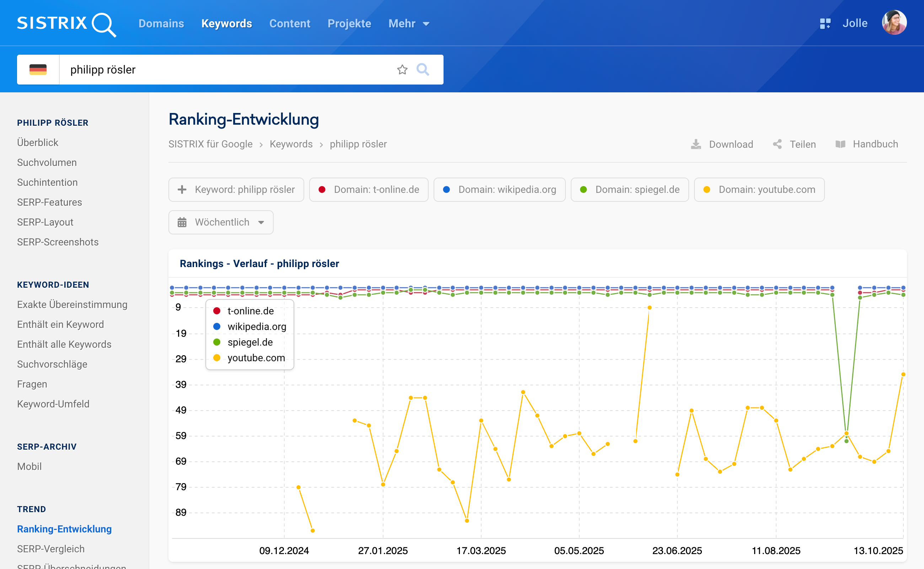Screen dimensions: 924x569
Task: Open the apps grid icon
Action: click(x=825, y=24)
